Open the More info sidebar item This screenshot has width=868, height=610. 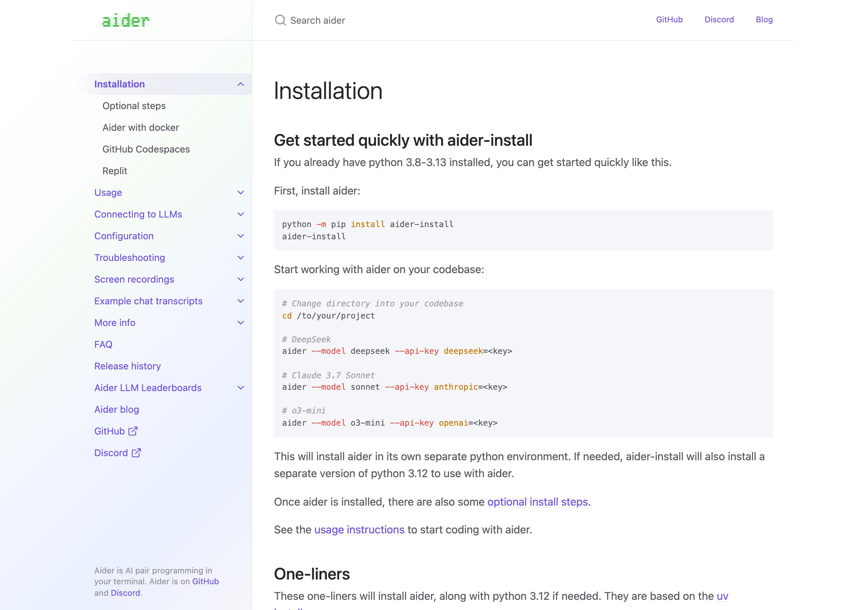click(115, 323)
